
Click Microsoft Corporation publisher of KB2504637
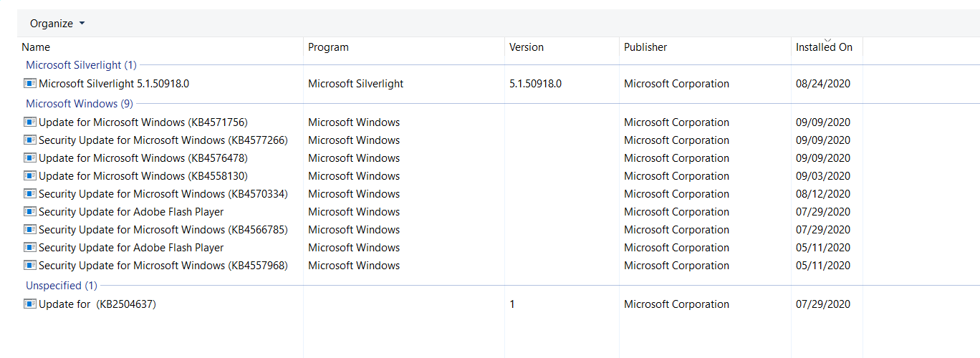coord(676,304)
